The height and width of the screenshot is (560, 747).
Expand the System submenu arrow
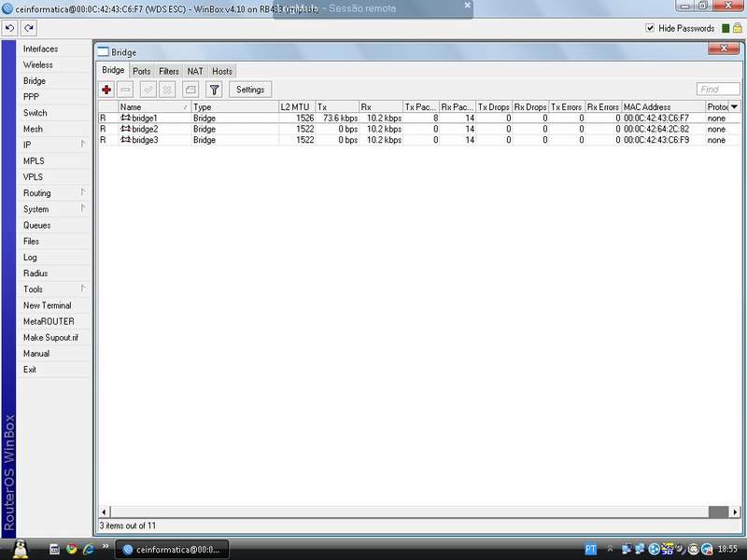(83, 208)
